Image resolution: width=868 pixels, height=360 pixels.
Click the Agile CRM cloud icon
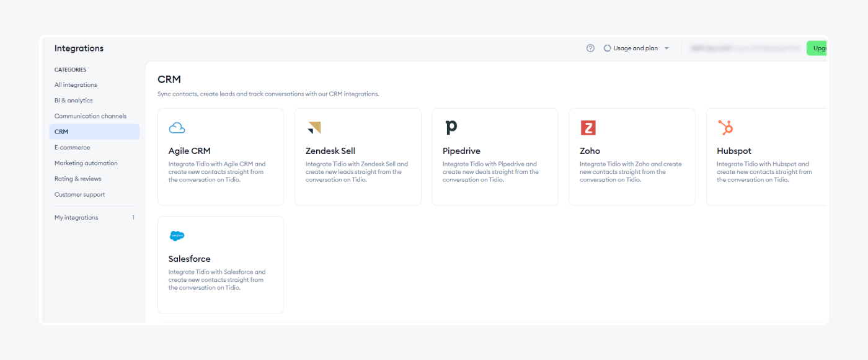pyautogui.click(x=177, y=128)
